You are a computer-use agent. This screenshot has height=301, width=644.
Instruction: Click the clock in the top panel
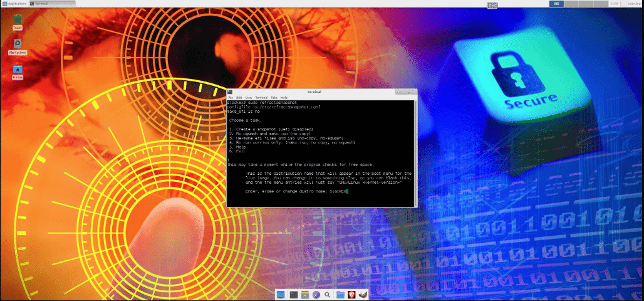coord(615,4)
